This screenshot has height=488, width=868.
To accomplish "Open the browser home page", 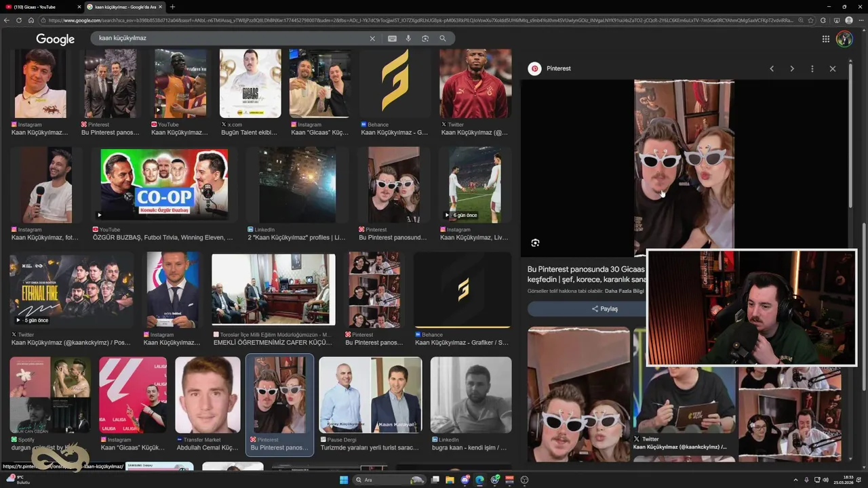I will tap(31, 20).
